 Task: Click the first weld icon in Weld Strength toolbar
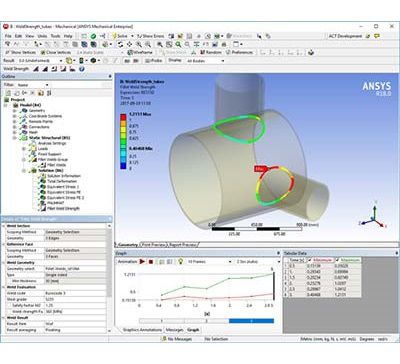[x=36, y=69]
